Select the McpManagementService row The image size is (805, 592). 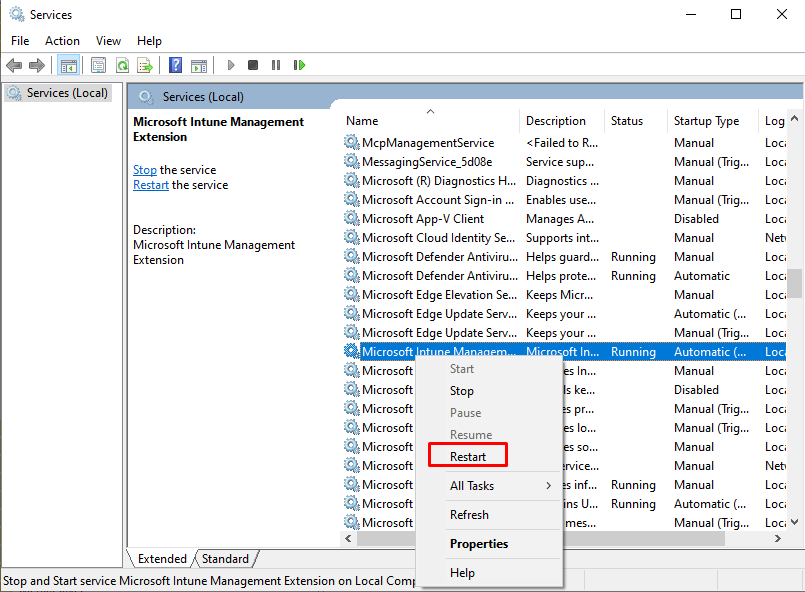(563, 142)
